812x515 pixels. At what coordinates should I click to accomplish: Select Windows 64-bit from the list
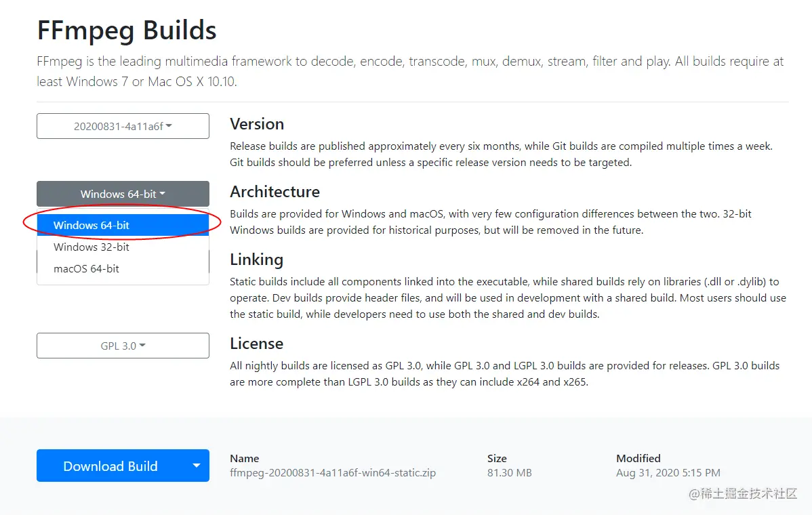coord(123,225)
